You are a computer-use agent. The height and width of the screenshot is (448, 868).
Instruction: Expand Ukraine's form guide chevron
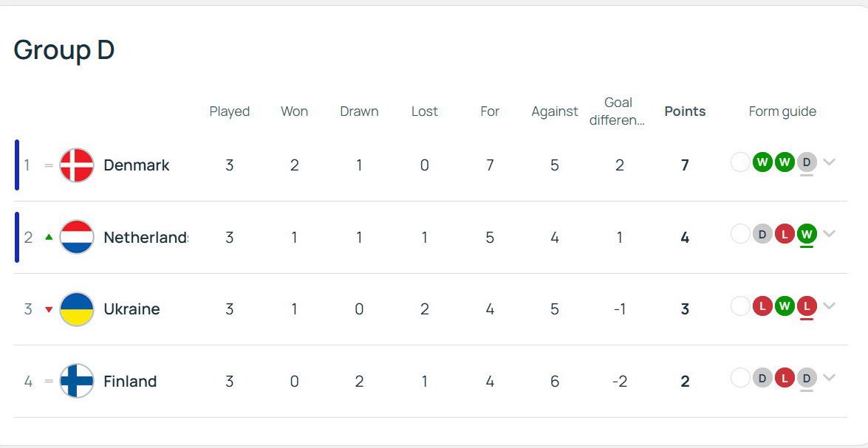(829, 306)
